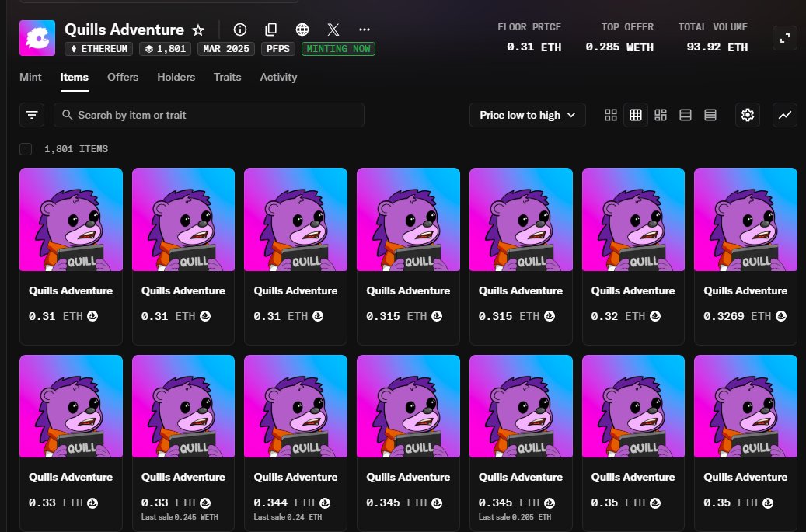Click the Floor Price 0.31 ETH stat

coord(529,37)
